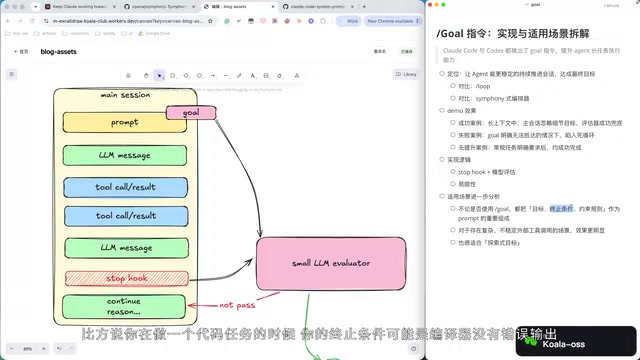Bookmark this page with the star
Image resolution: width=640 pixels, height=360 pixels.
coord(210,21)
